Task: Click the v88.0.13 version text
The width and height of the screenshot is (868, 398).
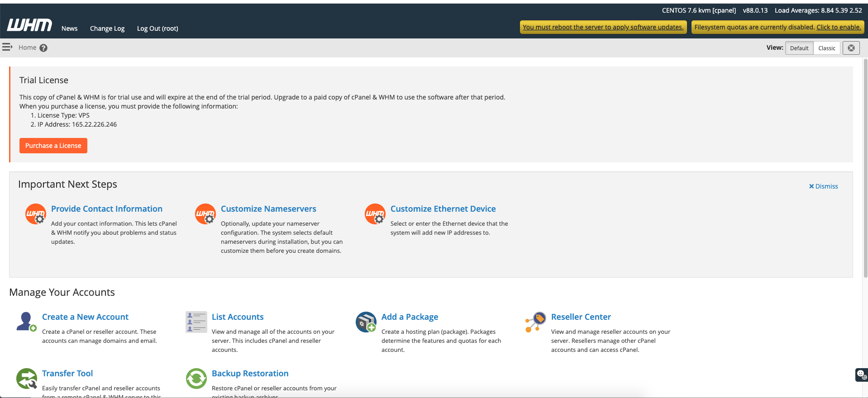Action: pyautogui.click(x=755, y=10)
